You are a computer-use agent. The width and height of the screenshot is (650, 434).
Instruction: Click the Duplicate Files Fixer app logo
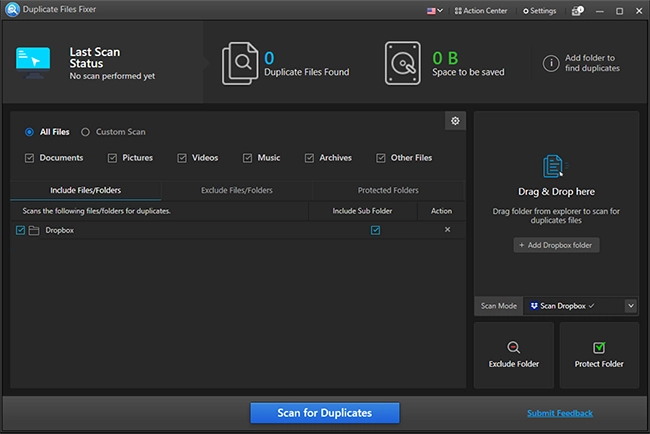click(x=12, y=10)
